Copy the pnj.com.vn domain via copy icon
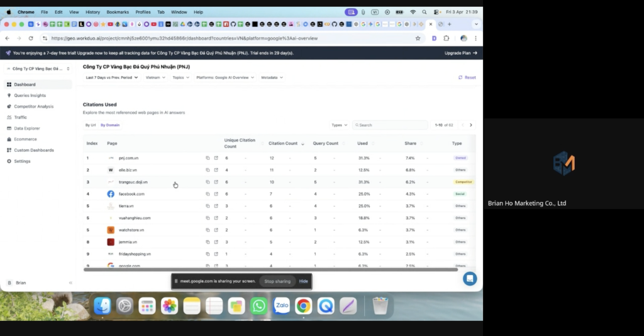Image resolution: width=644 pixels, height=336 pixels. [x=208, y=158]
